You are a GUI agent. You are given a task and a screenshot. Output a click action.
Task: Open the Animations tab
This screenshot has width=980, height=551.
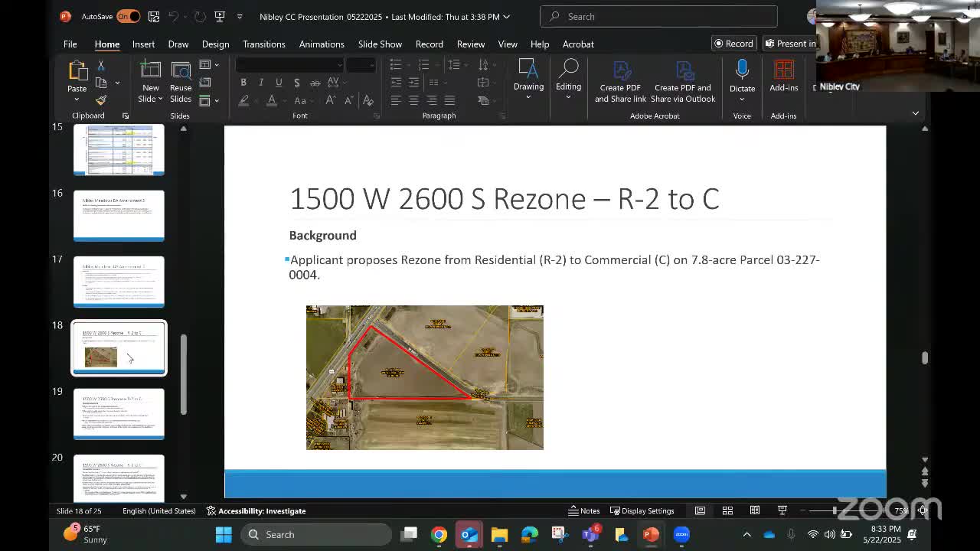[x=322, y=44]
